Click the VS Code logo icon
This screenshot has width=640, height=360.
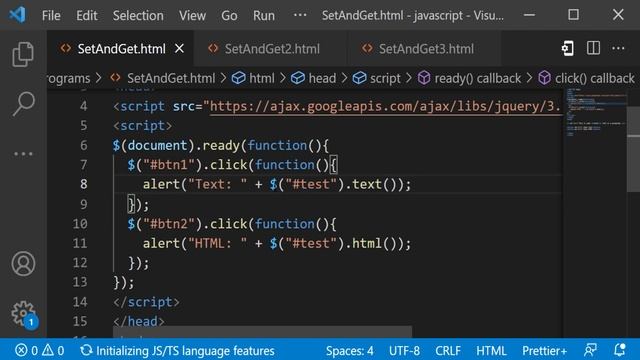click(x=18, y=15)
